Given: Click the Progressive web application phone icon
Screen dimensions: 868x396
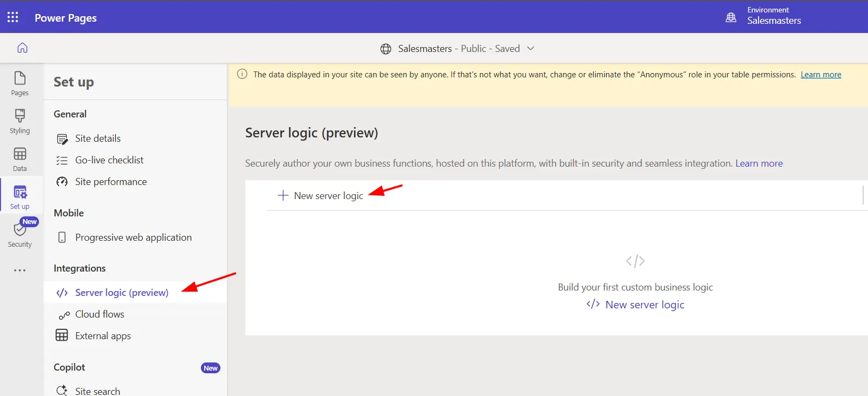Looking at the screenshot, I should [62, 237].
